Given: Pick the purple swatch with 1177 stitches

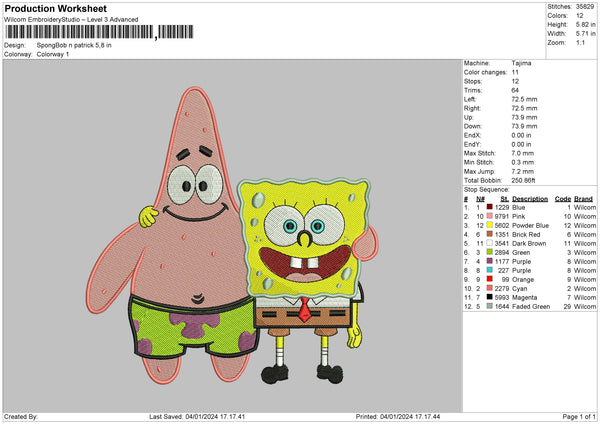Looking at the screenshot, I should [x=489, y=261].
